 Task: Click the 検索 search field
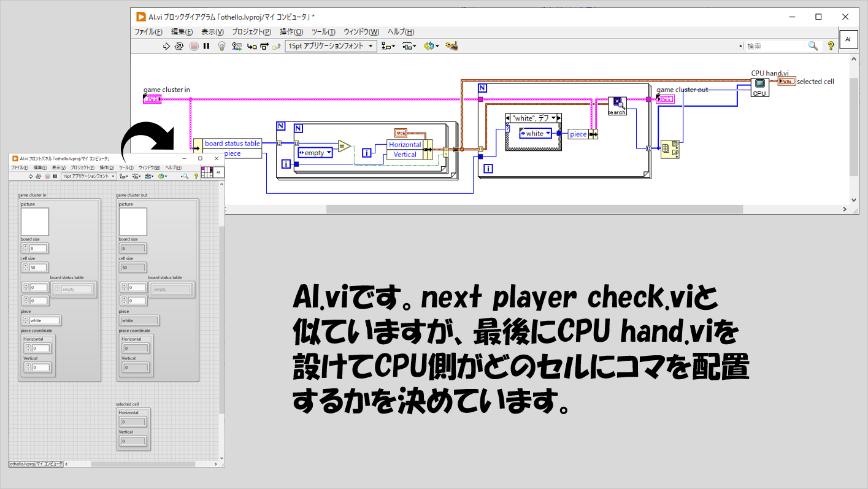point(775,46)
